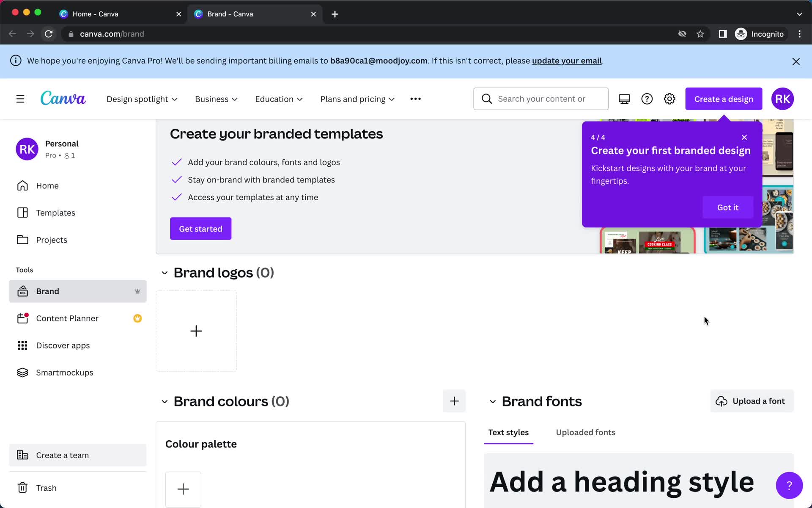
Task: Switch to Home - Canva browser tab
Action: click(x=120, y=14)
